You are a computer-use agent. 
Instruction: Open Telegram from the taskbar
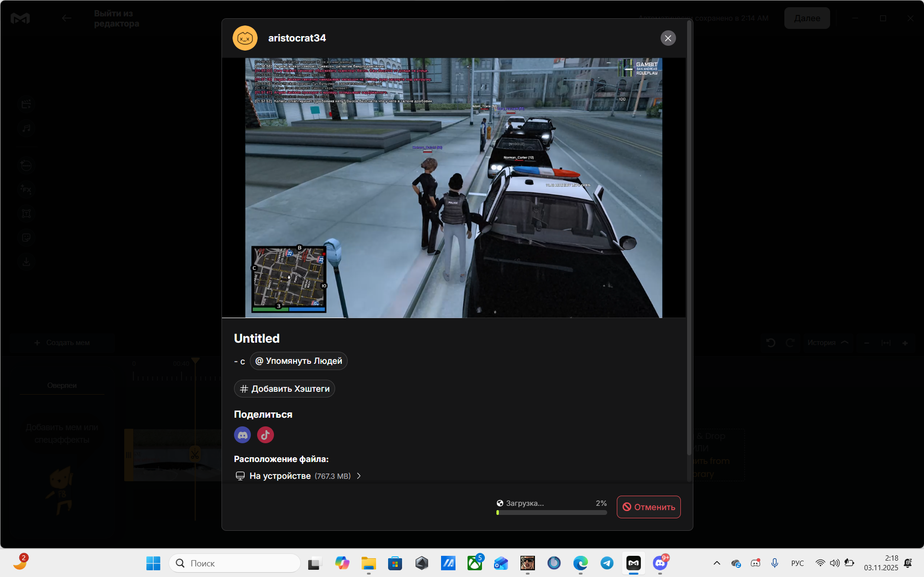click(x=607, y=563)
